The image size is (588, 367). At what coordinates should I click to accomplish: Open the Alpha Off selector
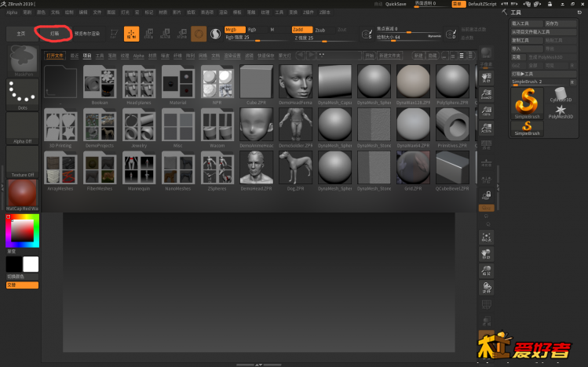pos(23,128)
